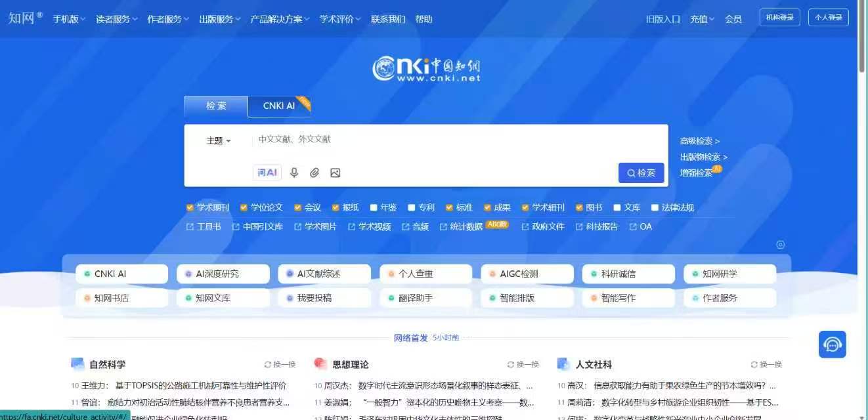
Task: Expand the 读者服务 menu
Action: (117, 19)
